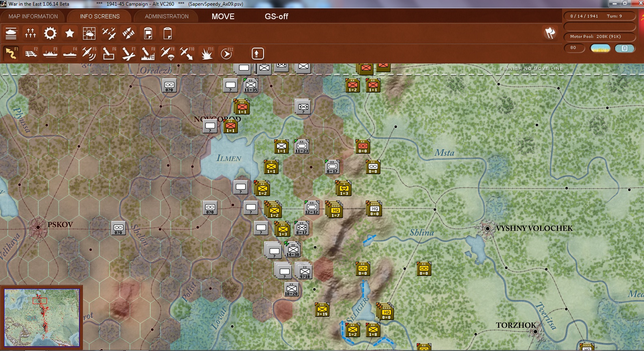Click the field showing 80
Image resolution: width=644 pixels, height=351 pixels.
(x=574, y=48)
